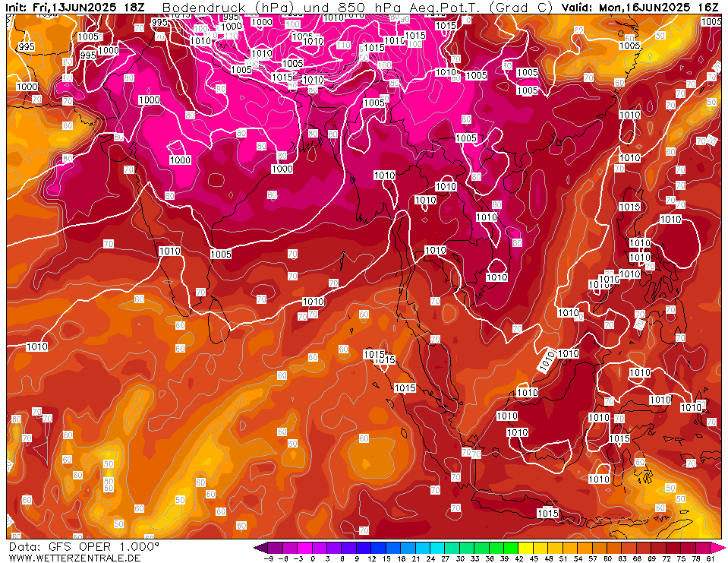The width and height of the screenshot is (728, 563).
Task: Click the tilted 1010 isobar label on the map
Action: click(547, 360)
